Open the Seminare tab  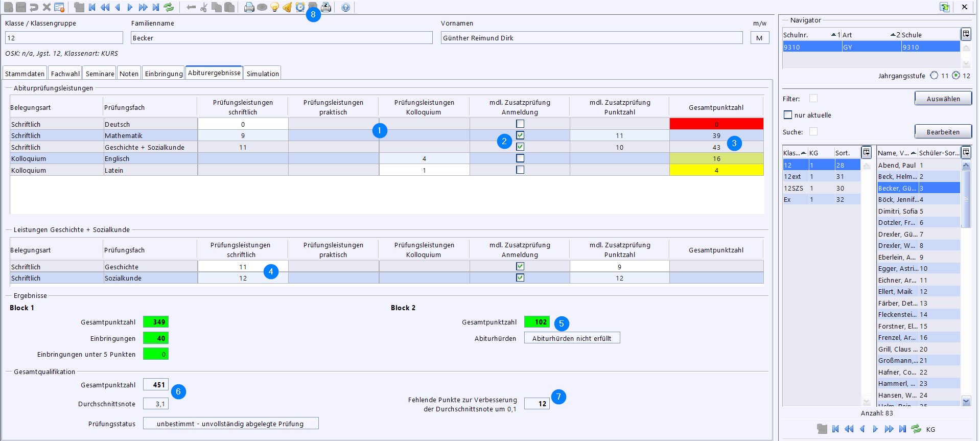click(x=100, y=74)
